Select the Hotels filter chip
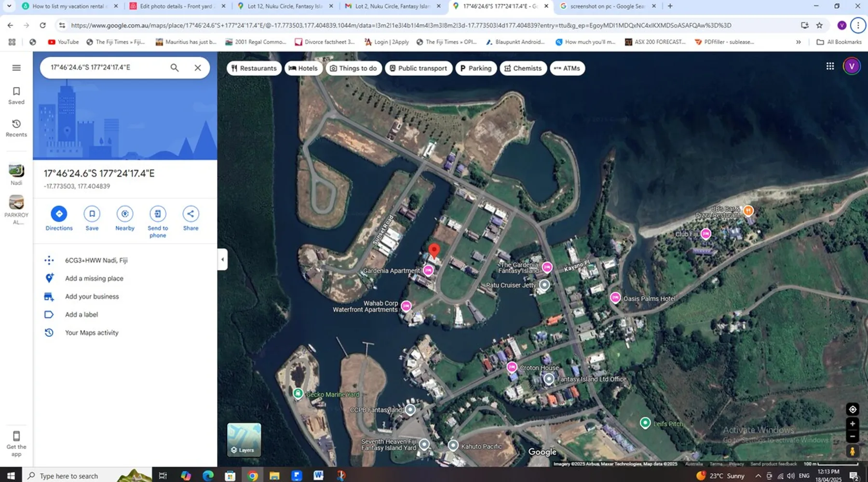This screenshot has width=868, height=482. click(303, 68)
